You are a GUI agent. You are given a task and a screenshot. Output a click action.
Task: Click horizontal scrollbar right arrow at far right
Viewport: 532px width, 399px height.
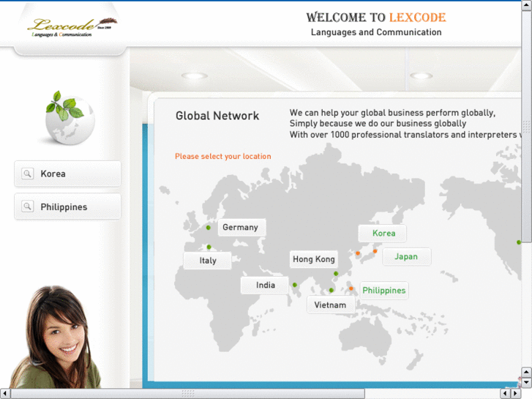coord(515,394)
